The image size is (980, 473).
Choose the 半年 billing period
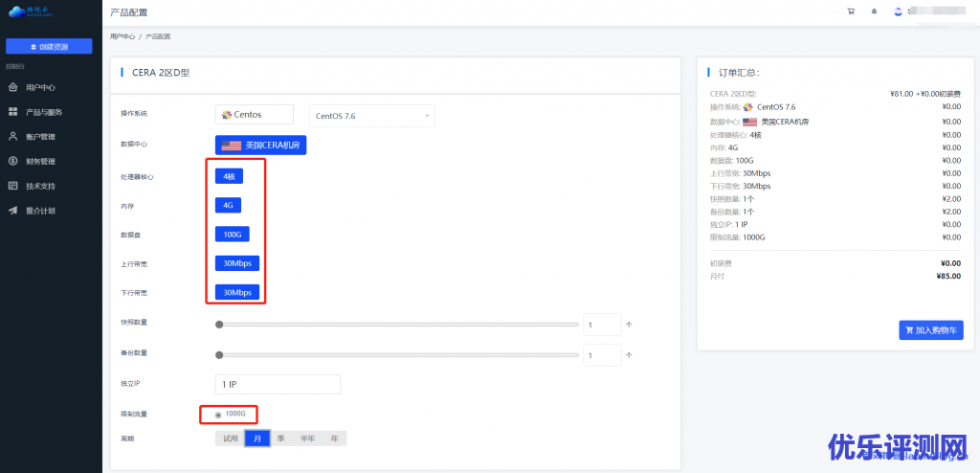307,439
